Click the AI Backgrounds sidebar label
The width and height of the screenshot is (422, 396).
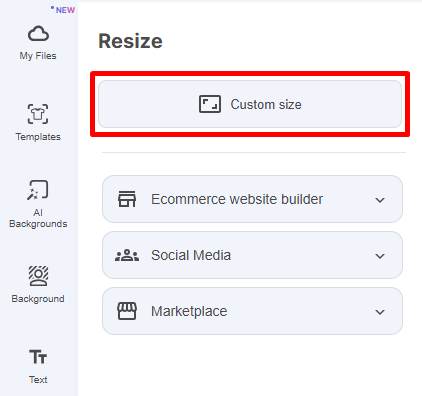[38, 218]
